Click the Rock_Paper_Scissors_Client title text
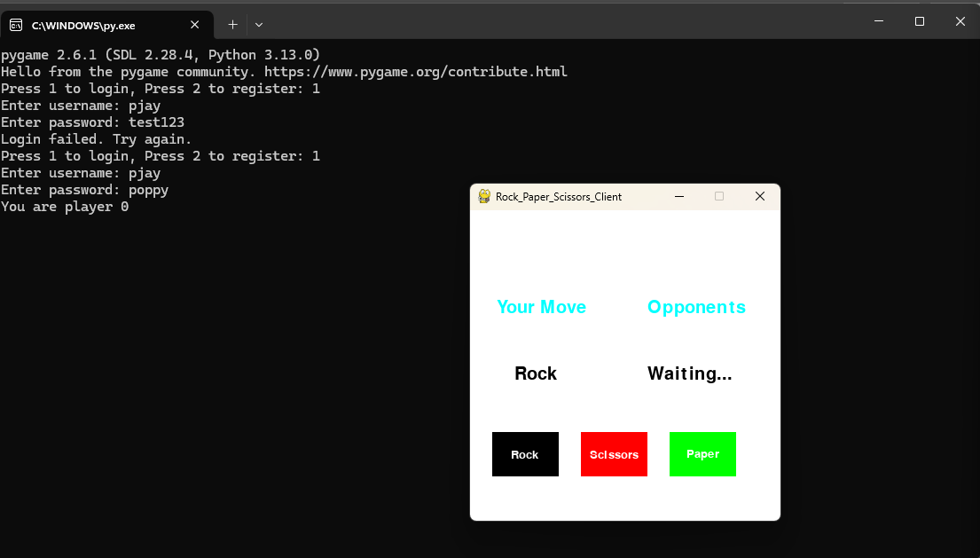980x558 pixels. [559, 196]
